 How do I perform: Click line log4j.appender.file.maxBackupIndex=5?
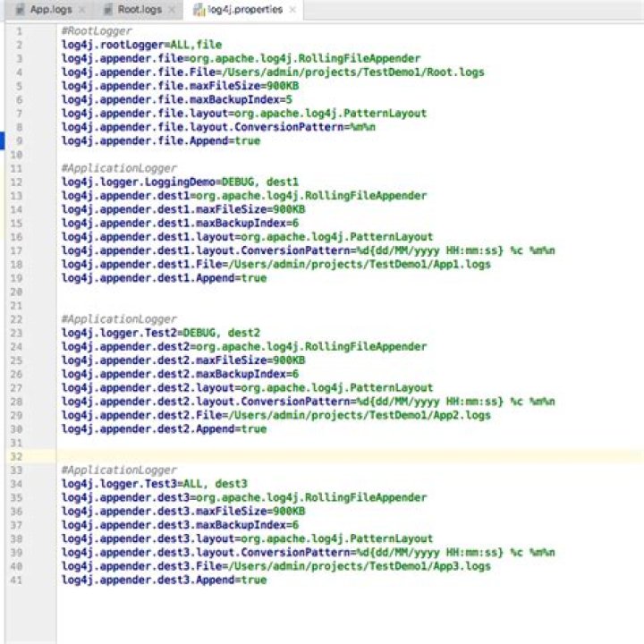tap(176, 99)
